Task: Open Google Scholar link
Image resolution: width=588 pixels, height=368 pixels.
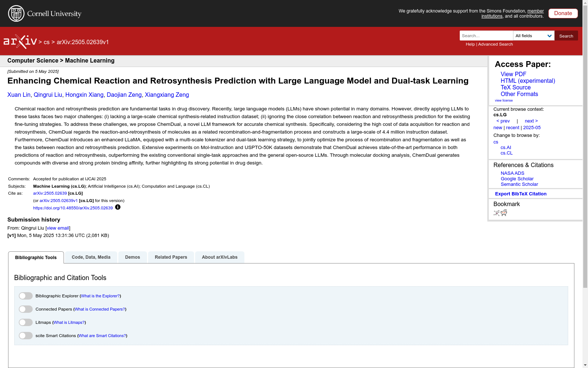Action: pyautogui.click(x=517, y=179)
